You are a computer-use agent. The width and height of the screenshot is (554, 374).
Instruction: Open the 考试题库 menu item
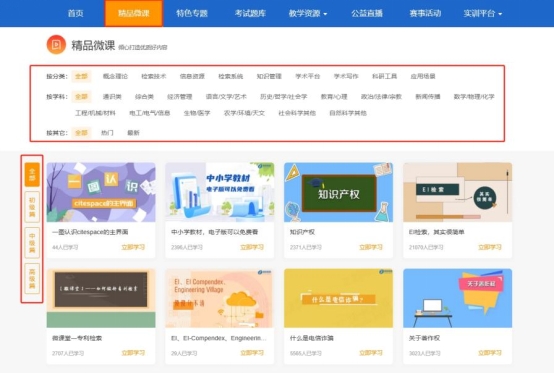pos(250,13)
